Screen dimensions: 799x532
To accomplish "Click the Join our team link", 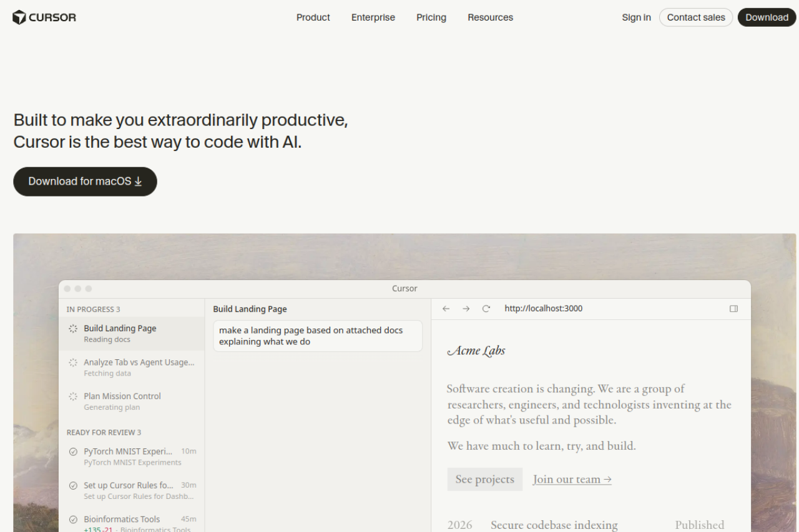I will pyautogui.click(x=572, y=479).
